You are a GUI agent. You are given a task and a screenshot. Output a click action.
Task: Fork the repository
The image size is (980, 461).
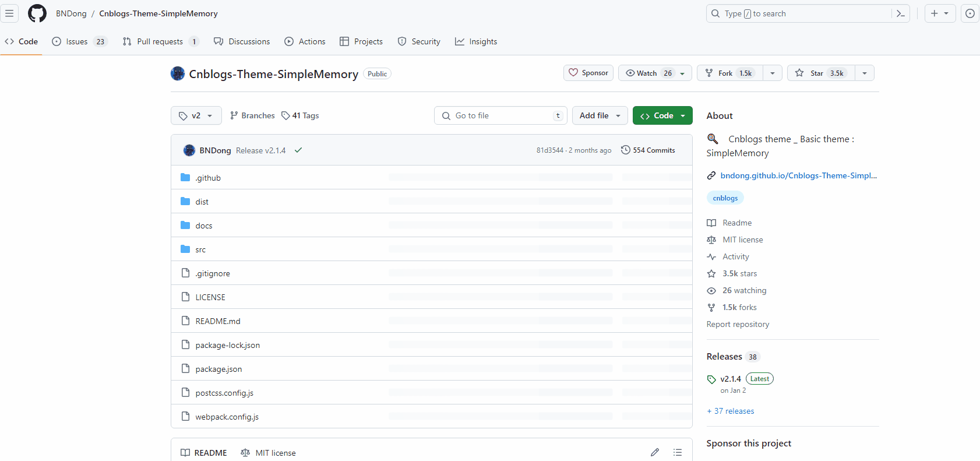(x=730, y=73)
